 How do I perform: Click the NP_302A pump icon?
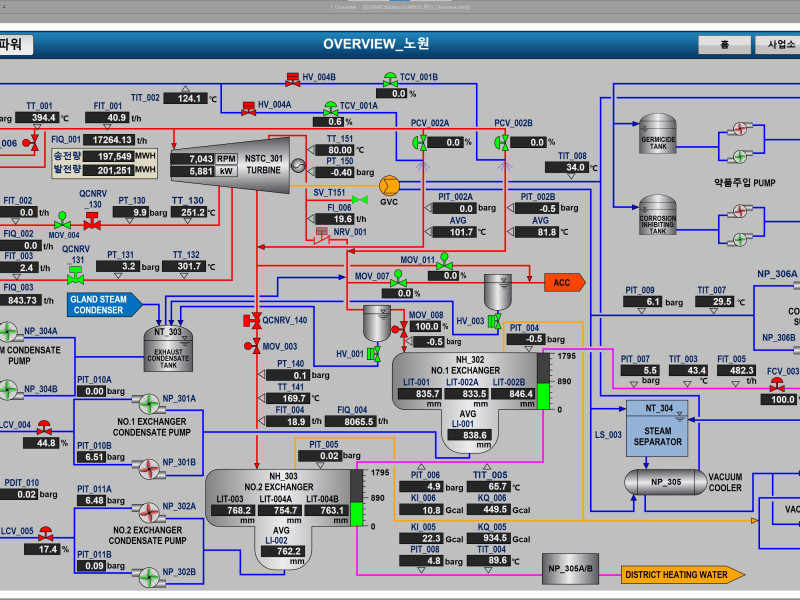point(148,512)
